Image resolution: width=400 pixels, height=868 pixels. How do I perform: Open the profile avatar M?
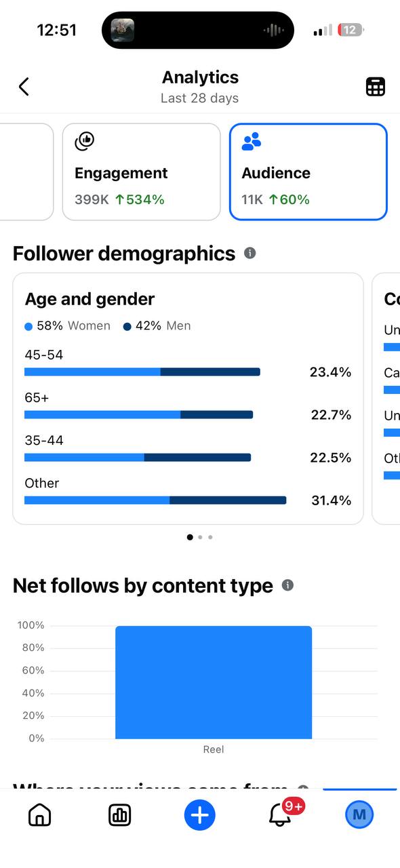[359, 815]
